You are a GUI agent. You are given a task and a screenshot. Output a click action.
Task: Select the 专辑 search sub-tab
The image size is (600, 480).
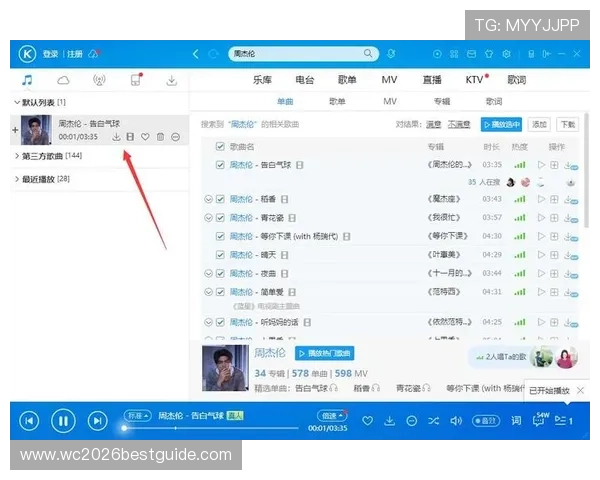[x=442, y=101]
